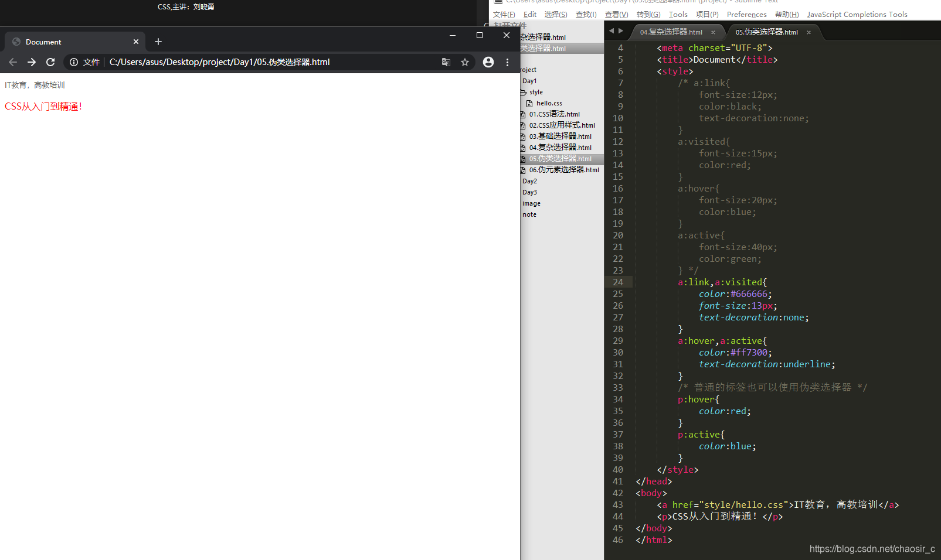Click the closing </html> tag in the editor
Screen dimensions: 941x560
coord(654,540)
